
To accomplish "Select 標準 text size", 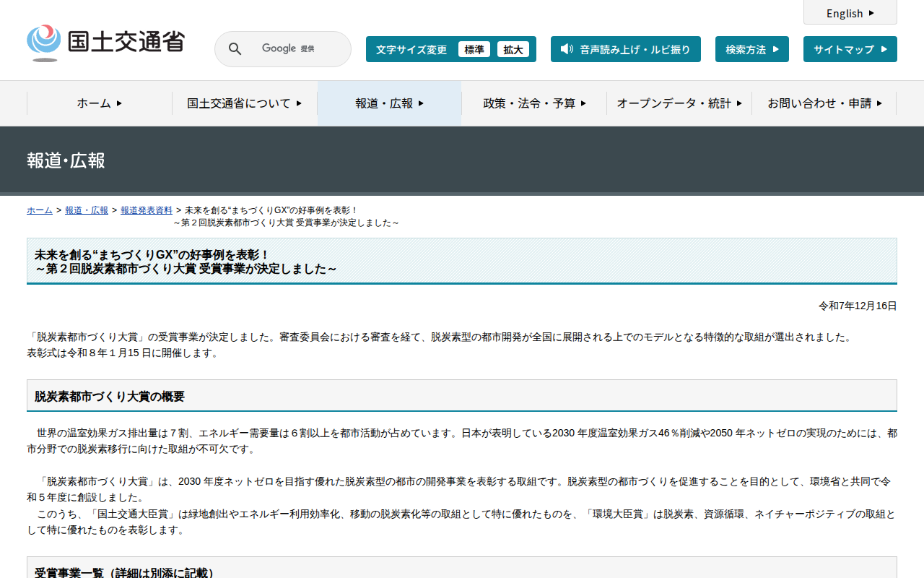I will pyautogui.click(x=474, y=49).
